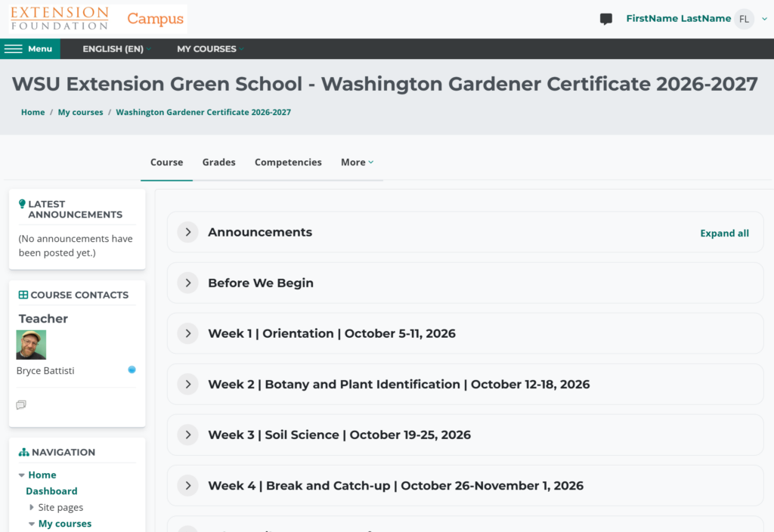Expand the Announcements section chevron
This screenshot has height=532, width=774.
(188, 232)
